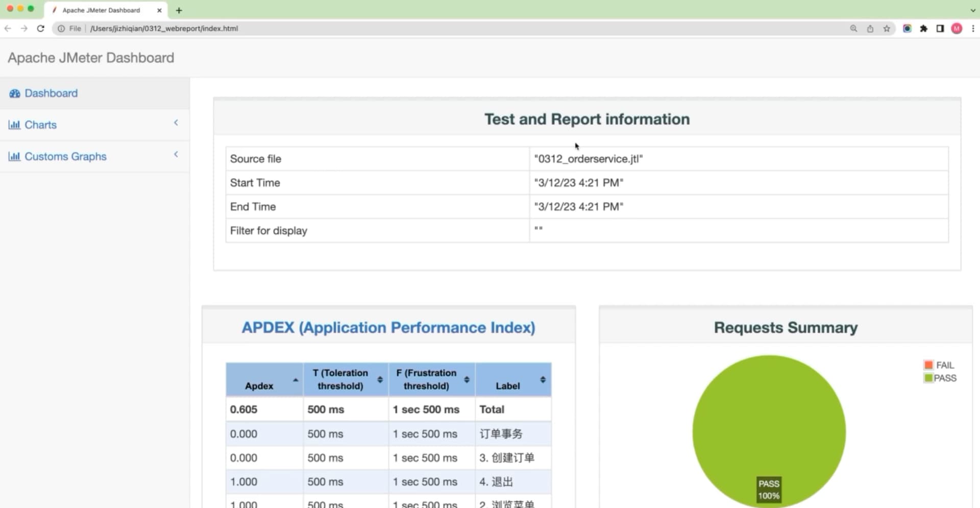Click the browser back arrow

[8, 29]
